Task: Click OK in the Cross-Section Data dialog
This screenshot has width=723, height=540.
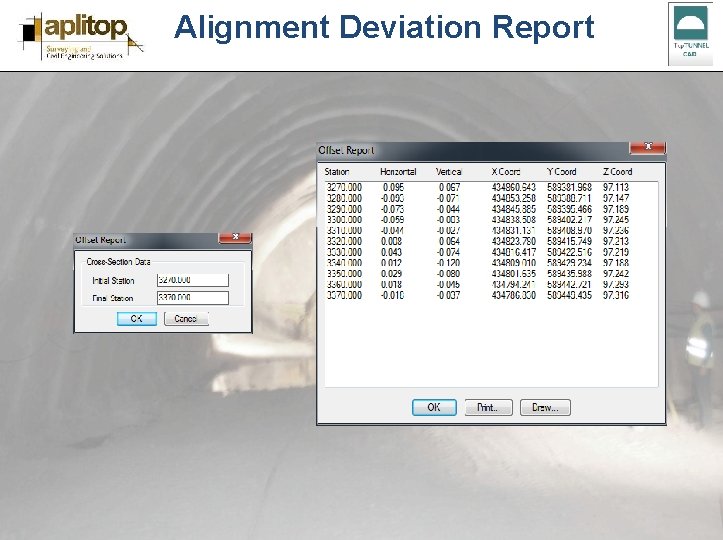Action: [136, 319]
